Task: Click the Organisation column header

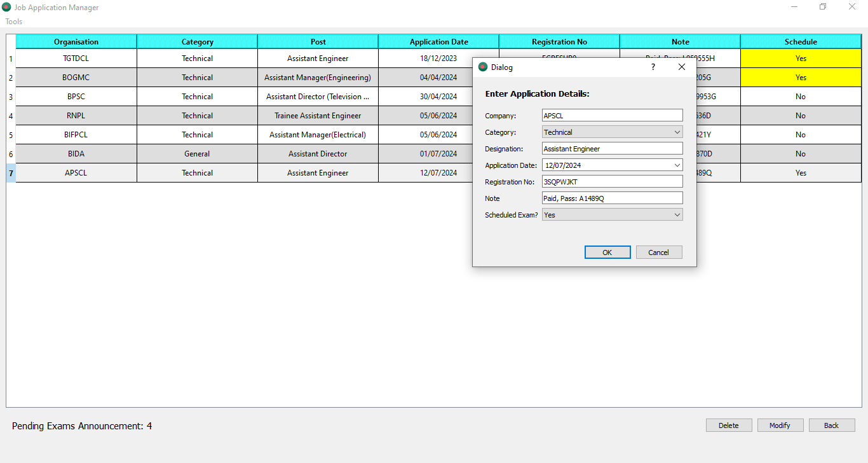Action: (76, 42)
